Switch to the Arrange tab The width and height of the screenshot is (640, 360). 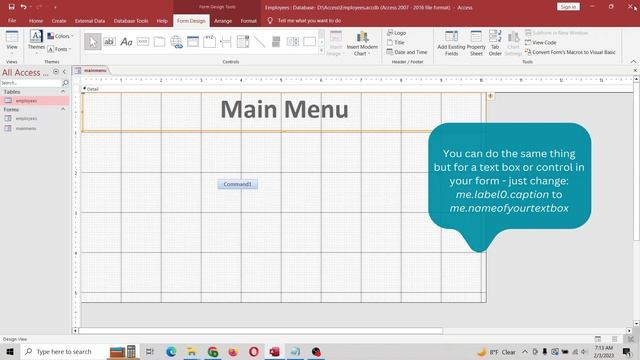point(223,20)
